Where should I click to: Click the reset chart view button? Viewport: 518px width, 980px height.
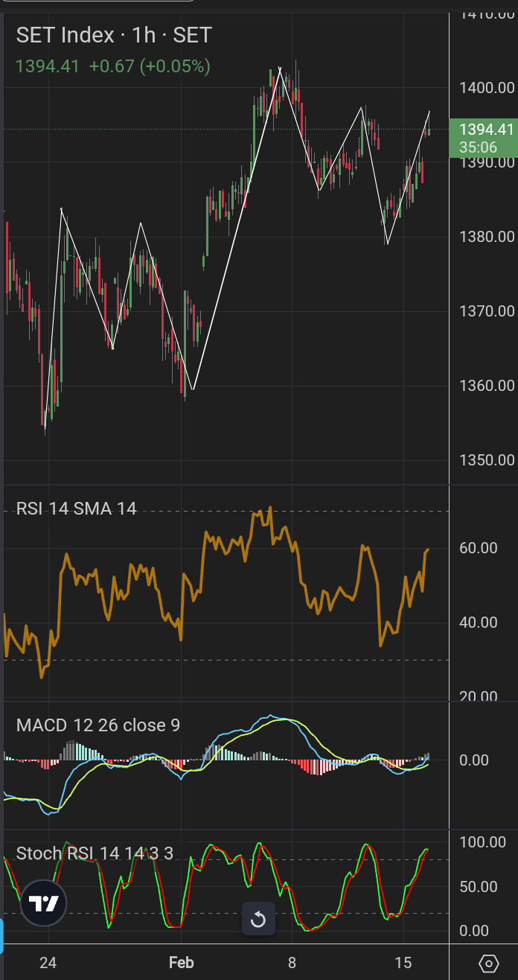[258, 920]
